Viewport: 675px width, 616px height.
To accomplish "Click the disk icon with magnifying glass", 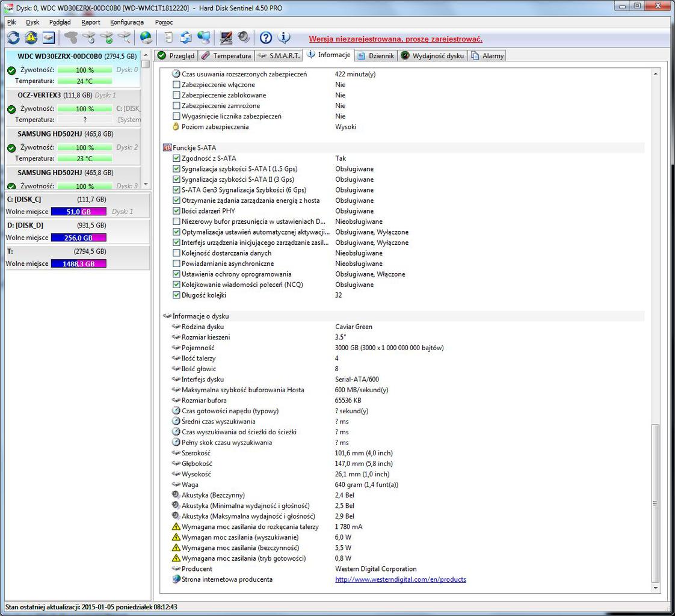I will [x=125, y=38].
